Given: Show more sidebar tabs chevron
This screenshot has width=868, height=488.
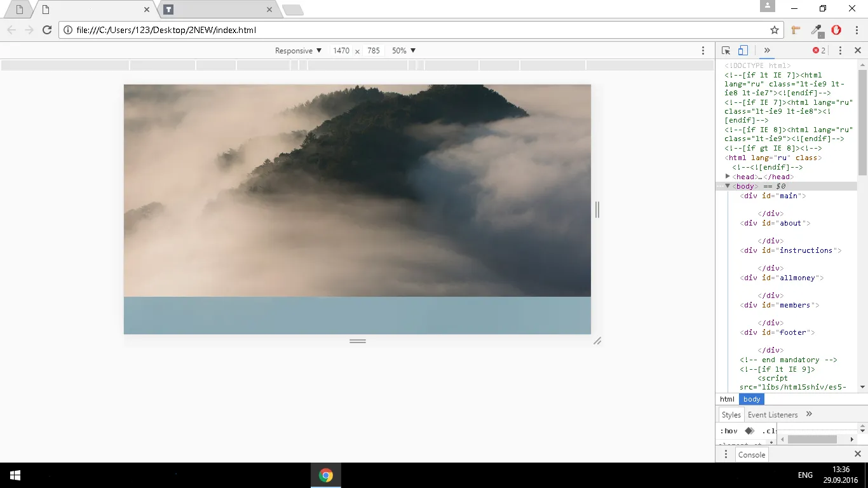Looking at the screenshot, I should click(809, 414).
